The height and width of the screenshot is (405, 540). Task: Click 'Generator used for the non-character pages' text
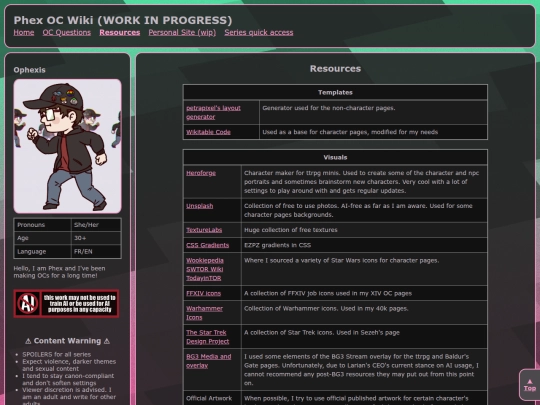(x=329, y=108)
